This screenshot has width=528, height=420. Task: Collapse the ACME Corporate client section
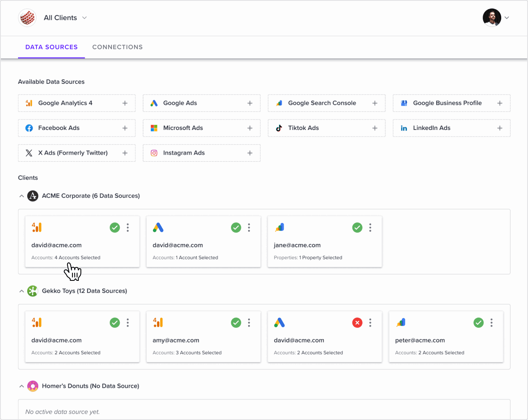tap(21, 196)
